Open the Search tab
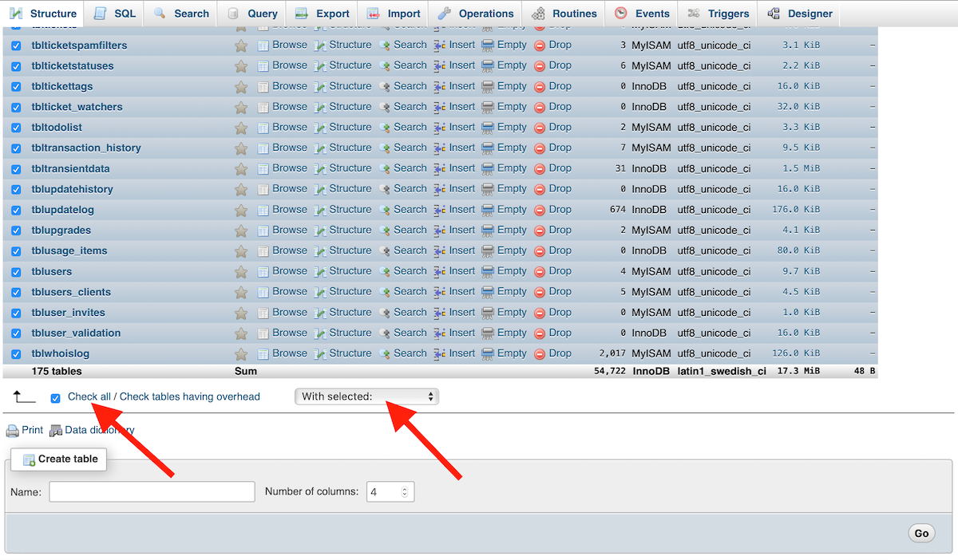The image size is (958, 560). (x=181, y=14)
